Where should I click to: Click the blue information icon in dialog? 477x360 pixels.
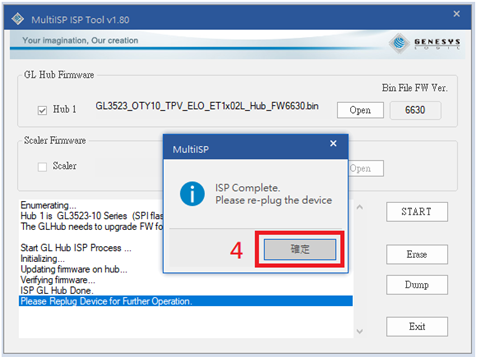click(192, 194)
